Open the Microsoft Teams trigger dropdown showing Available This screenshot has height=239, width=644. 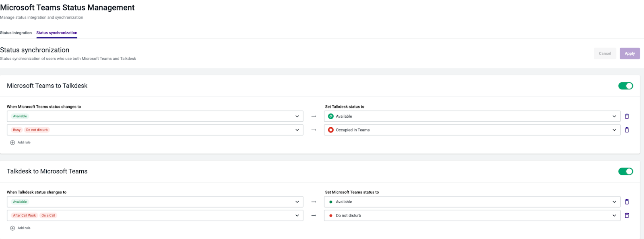155,116
